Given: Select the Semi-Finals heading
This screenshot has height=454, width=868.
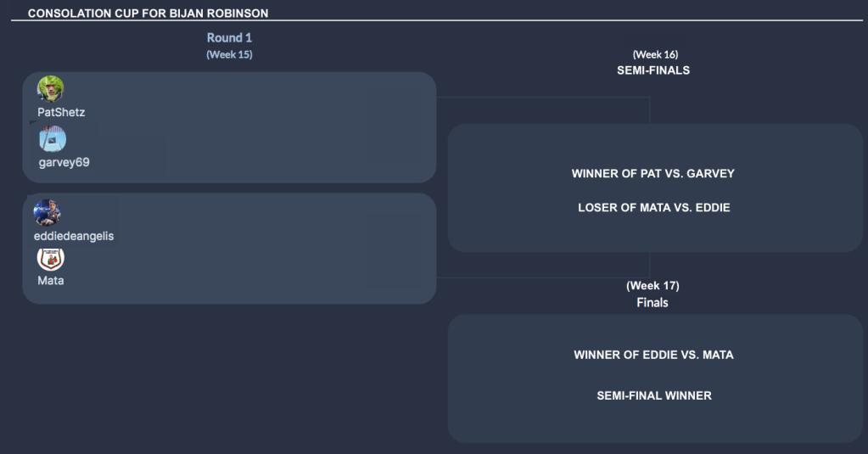Looking at the screenshot, I should tap(652, 70).
